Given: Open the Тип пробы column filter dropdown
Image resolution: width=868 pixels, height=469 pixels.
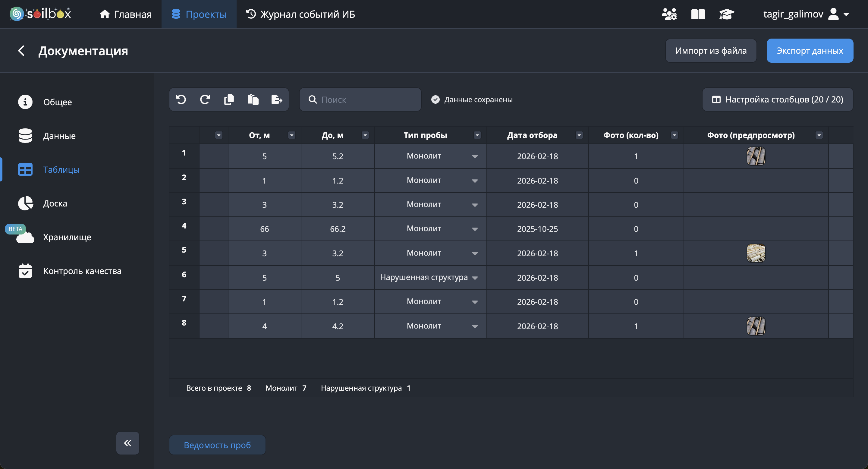Looking at the screenshot, I should (477, 135).
